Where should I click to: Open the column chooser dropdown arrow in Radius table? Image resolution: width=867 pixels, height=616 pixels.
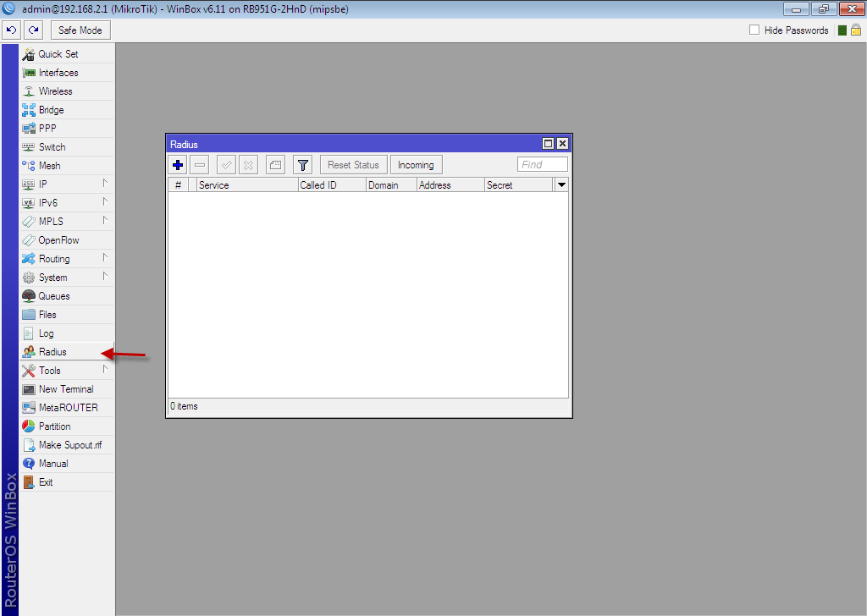coord(562,185)
